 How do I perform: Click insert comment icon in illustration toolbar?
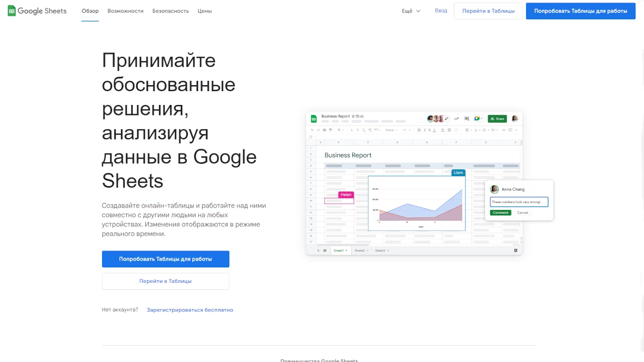[x=510, y=130]
